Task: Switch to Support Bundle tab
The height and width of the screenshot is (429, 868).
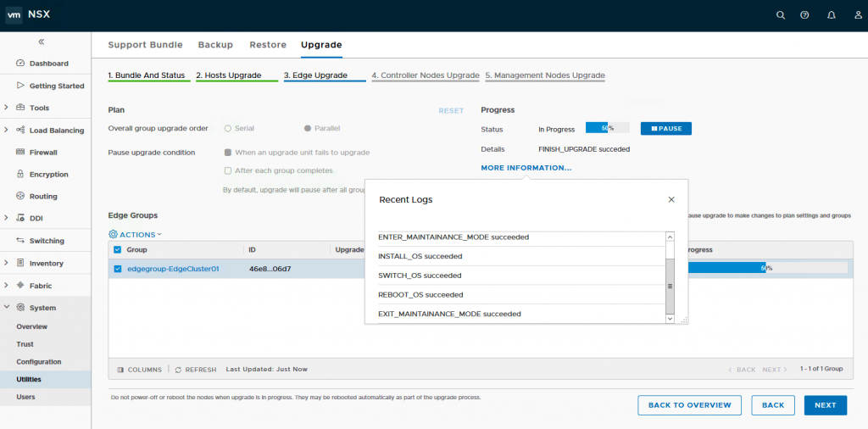Action: [145, 45]
